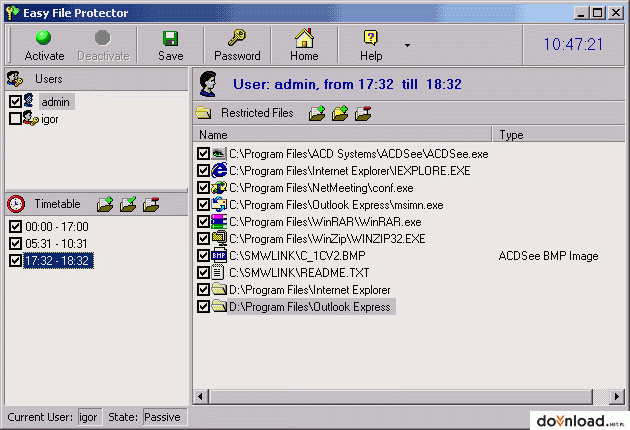Select C:\SMWLINK\README.TXT path text
The height and width of the screenshot is (430, 630).
click(x=299, y=272)
